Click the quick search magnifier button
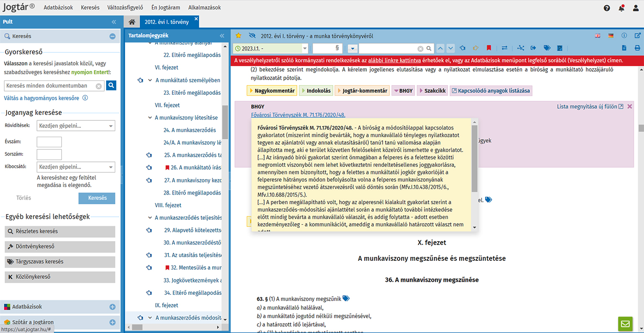Screen dimensions: 644x333 111,86
